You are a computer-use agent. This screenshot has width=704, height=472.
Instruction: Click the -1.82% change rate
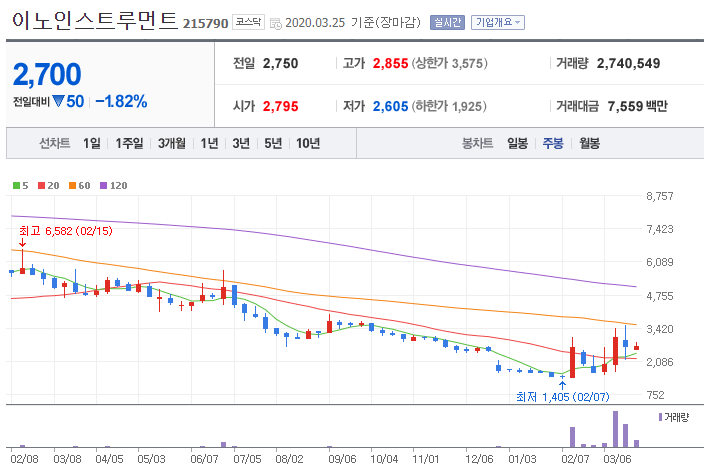click(121, 101)
